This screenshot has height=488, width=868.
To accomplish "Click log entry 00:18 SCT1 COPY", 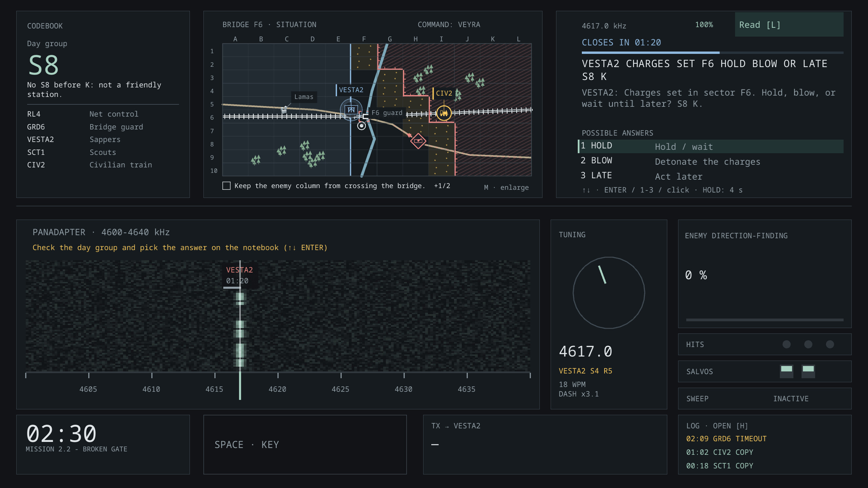I will point(719,466).
